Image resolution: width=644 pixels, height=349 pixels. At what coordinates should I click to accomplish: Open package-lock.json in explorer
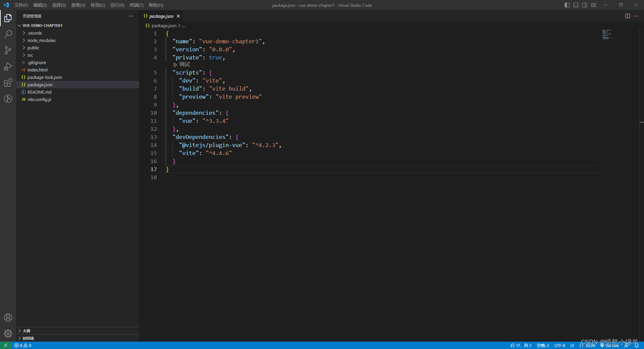[77, 77]
